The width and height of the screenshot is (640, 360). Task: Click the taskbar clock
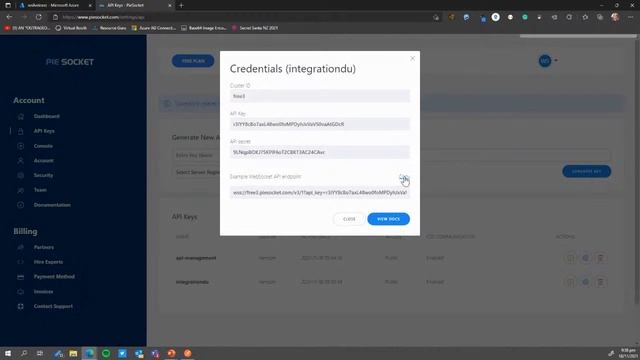[628, 353]
